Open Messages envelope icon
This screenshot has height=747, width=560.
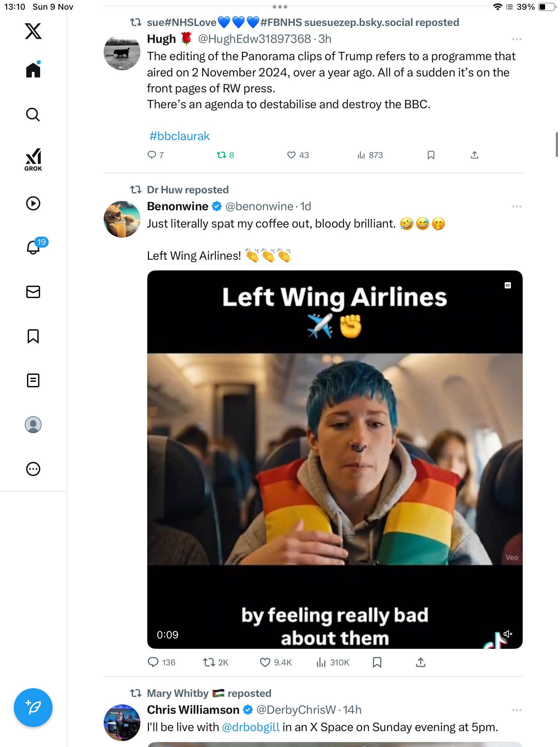tap(33, 292)
